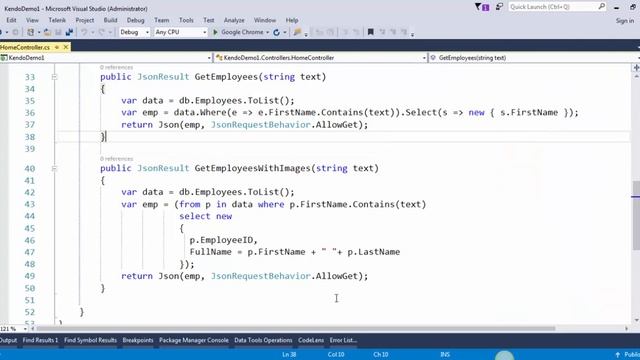Open the Tools menu
This screenshot has height=360, width=640.
click(x=186, y=20)
